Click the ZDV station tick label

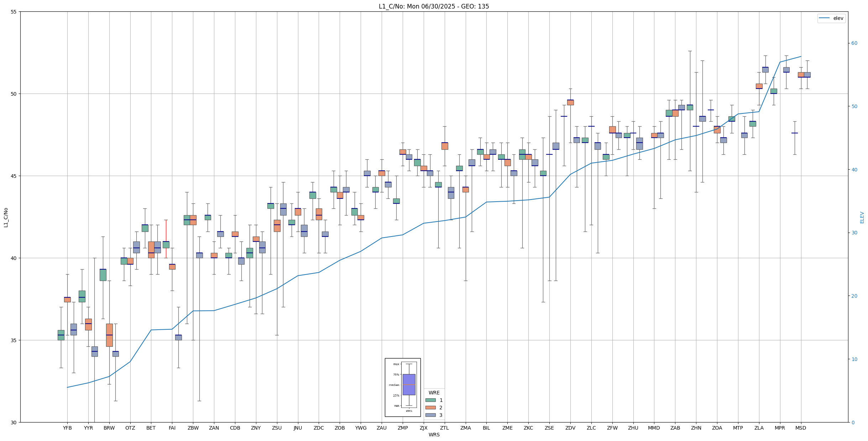tap(570, 428)
